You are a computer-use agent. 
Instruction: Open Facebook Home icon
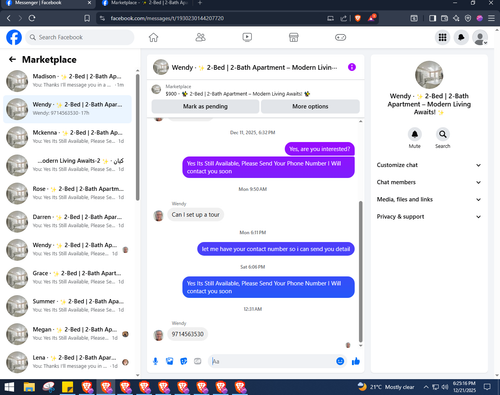coord(153,37)
